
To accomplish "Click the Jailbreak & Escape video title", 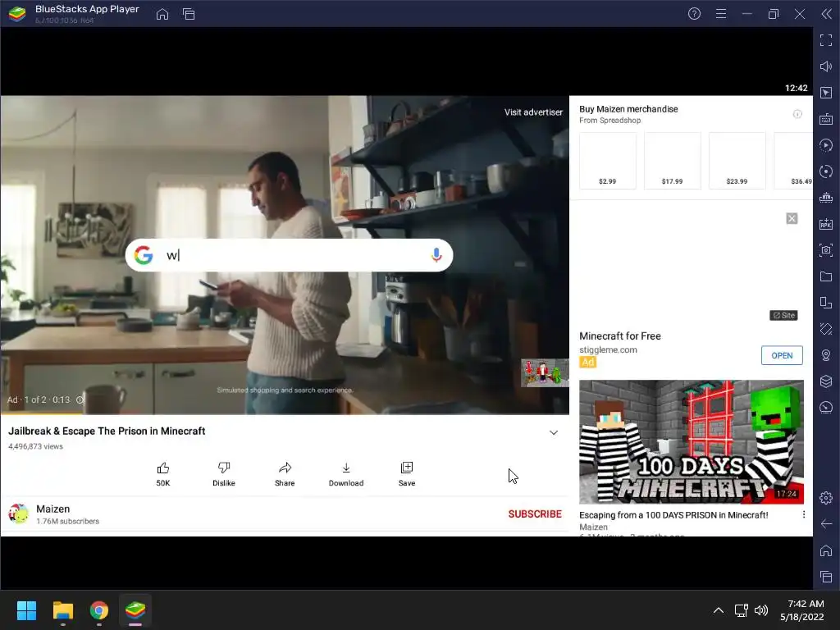I will tap(107, 431).
